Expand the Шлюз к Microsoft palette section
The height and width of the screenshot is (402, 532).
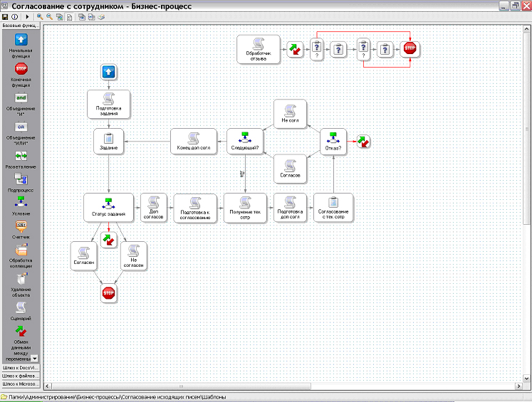click(x=20, y=384)
